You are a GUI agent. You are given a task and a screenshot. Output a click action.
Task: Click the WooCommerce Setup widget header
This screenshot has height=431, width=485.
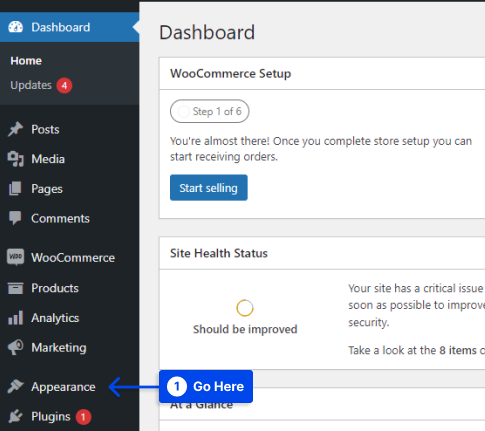tap(322, 73)
